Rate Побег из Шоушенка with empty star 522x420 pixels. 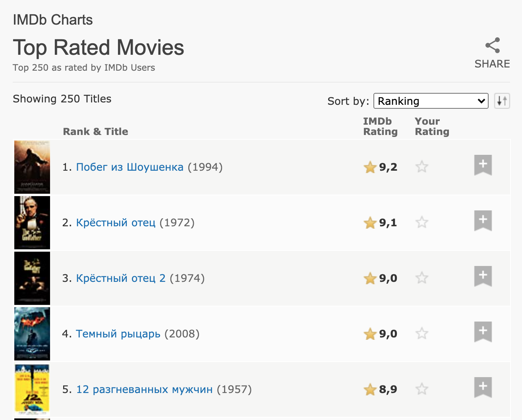[422, 167]
